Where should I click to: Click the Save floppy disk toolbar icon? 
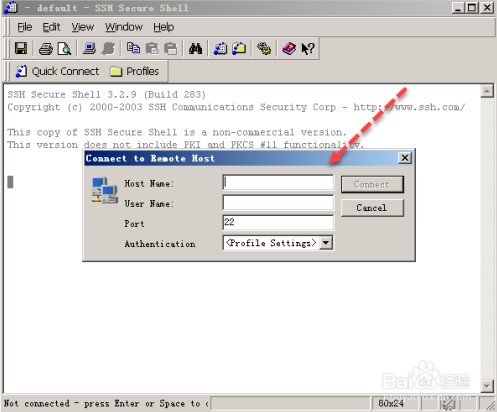tap(21, 49)
